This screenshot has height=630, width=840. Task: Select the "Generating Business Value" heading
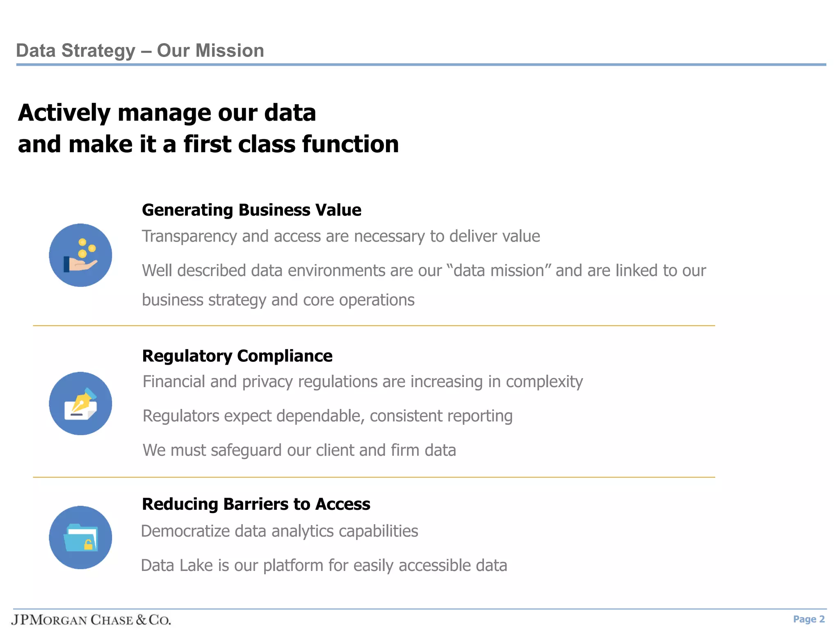[x=251, y=210]
